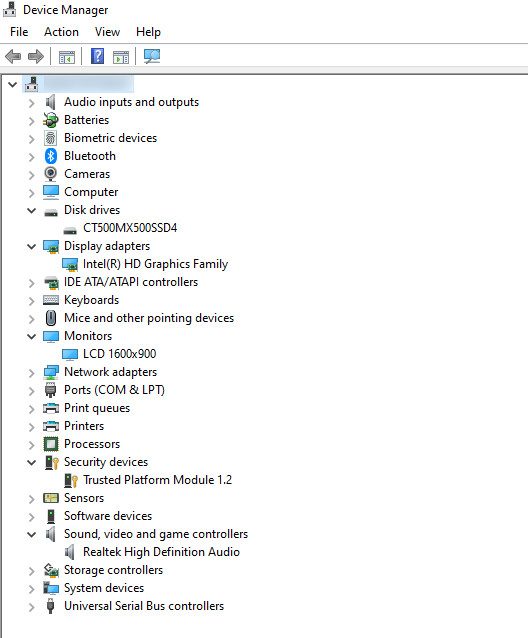The height and width of the screenshot is (638, 528).
Task: Select Intel(R) HD Graphics Family adapter
Action: coord(155,264)
